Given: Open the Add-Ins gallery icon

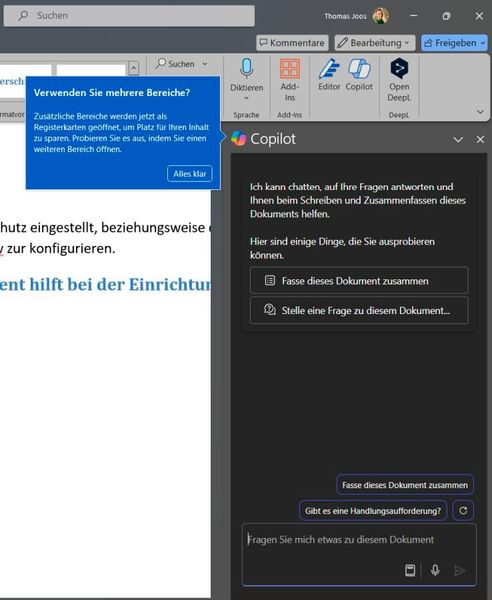Looking at the screenshot, I should pyautogui.click(x=290, y=69).
